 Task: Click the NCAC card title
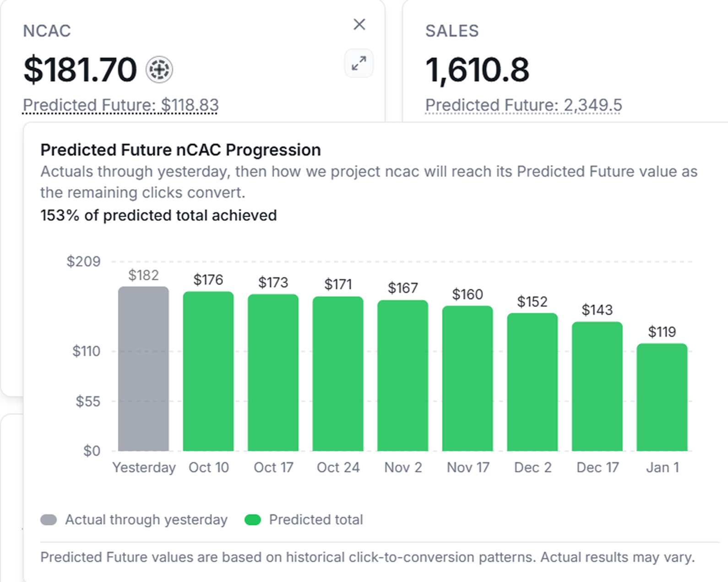pyautogui.click(x=47, y=31)
